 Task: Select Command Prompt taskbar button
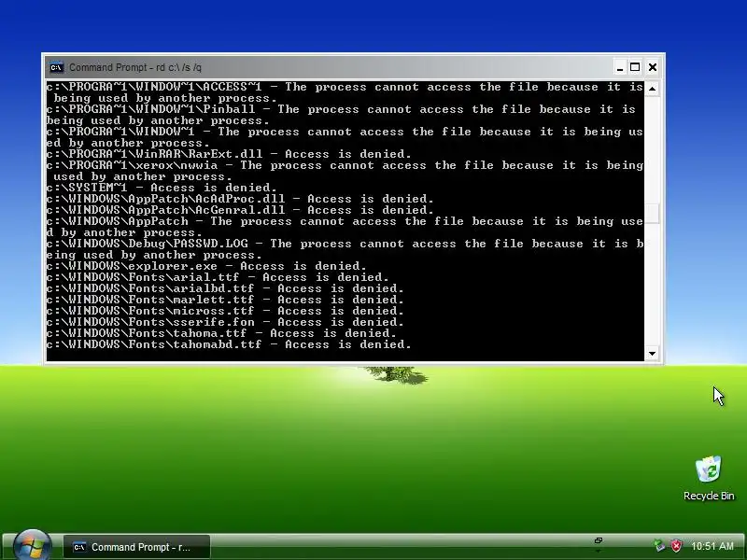(136, 547)
